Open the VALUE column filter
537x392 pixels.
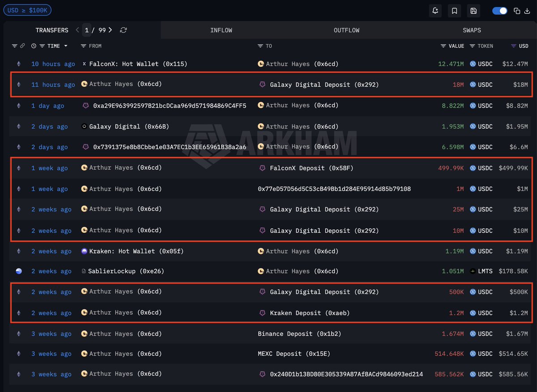click(443, 46)
